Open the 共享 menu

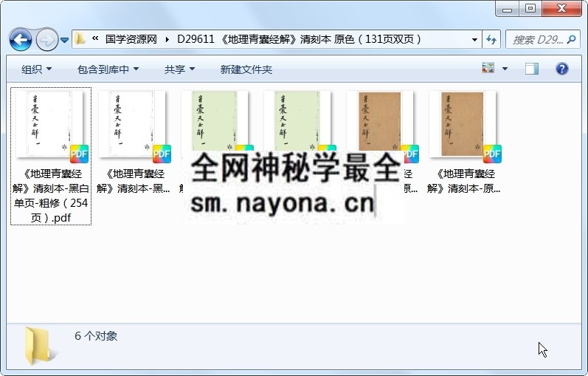[x=179, y=69]
